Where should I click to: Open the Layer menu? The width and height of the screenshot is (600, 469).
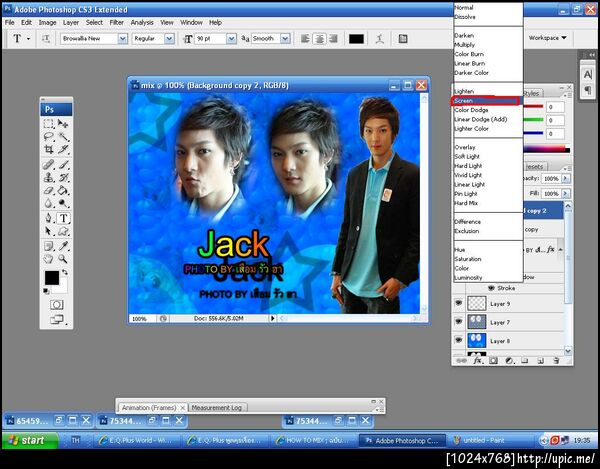[x=71, y=23]
